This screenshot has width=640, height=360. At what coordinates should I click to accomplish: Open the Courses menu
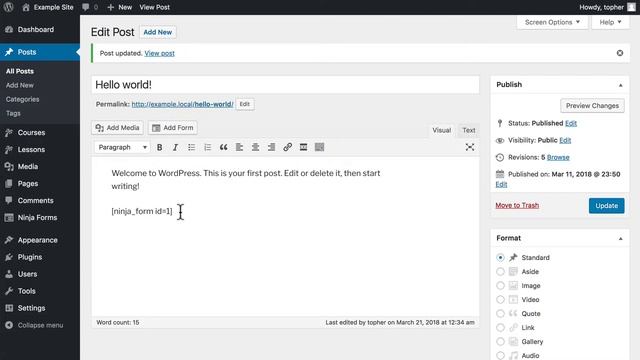[40, 133]
